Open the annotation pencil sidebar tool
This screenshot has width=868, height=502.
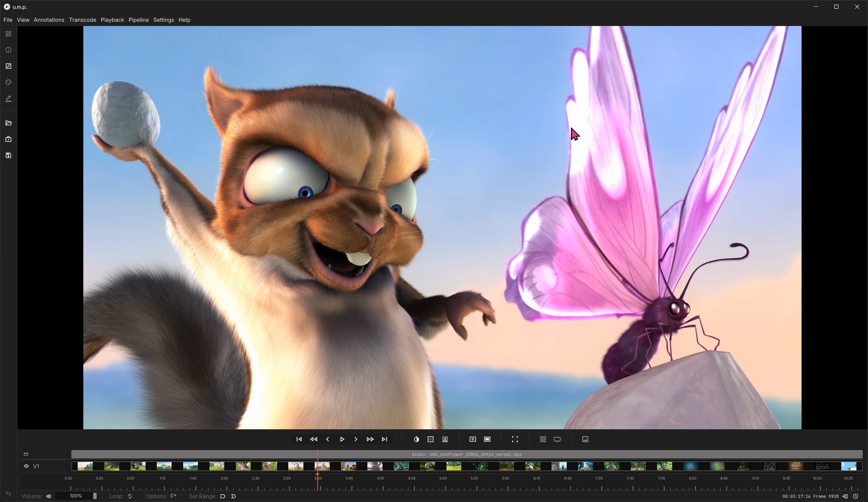pyautogui.click(x=8, y=99)
